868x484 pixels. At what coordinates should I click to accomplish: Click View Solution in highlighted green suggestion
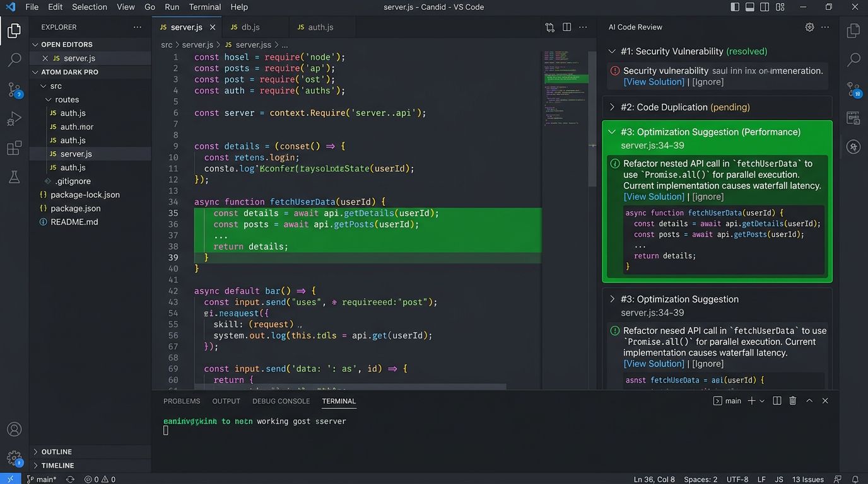654,197
